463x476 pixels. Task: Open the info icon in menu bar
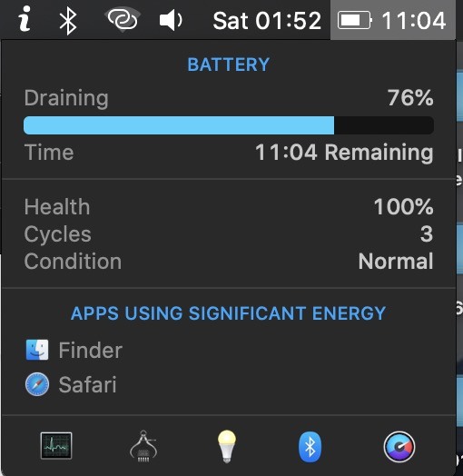coord(25,19)
